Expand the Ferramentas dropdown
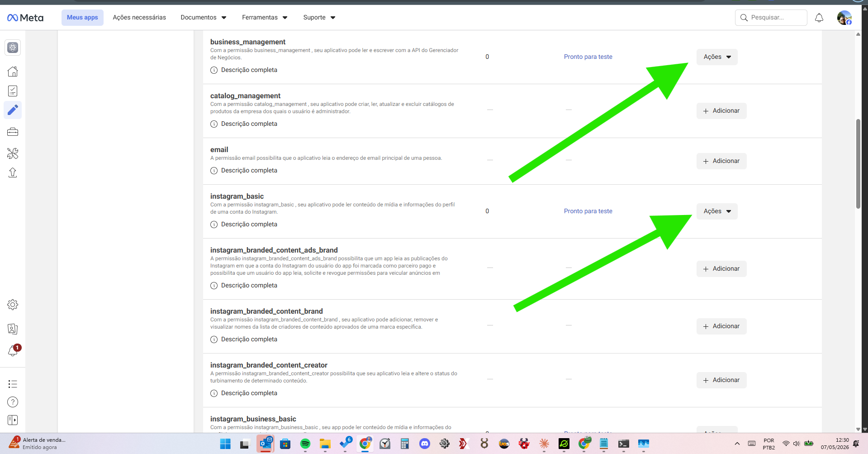Viewport: 868px width, 454px height. tap(265, 18)
